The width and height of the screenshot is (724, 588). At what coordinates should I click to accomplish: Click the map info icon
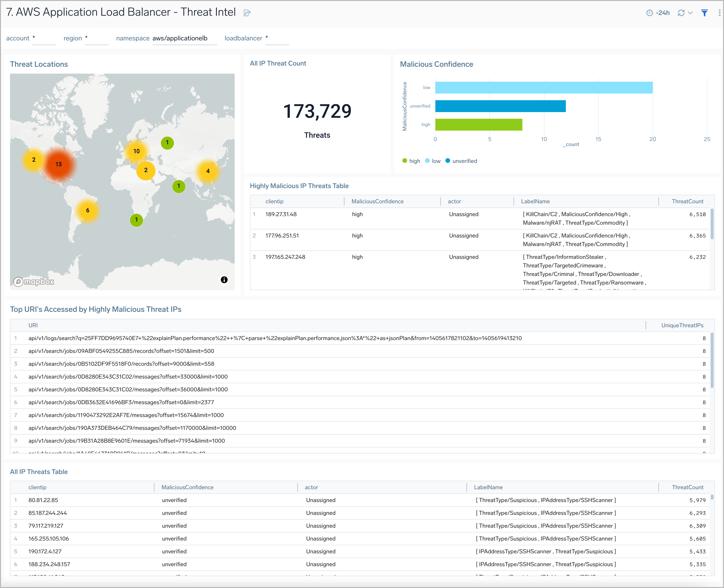coord(224,280)
